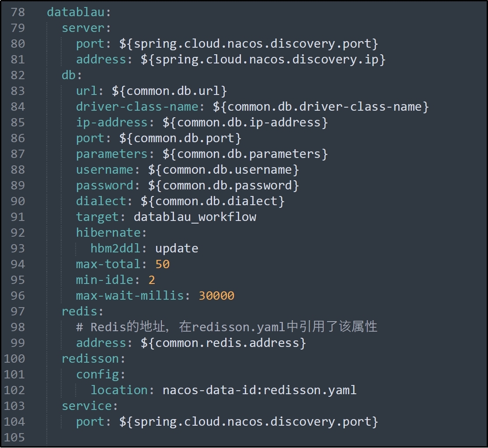Click 'config:' key on line 101
This screenshot has height=448, width=488.
pyautogui.click(x=101, y=374)
